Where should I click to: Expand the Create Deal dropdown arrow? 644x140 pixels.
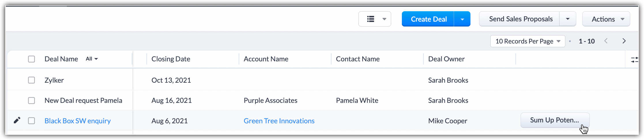462,19
